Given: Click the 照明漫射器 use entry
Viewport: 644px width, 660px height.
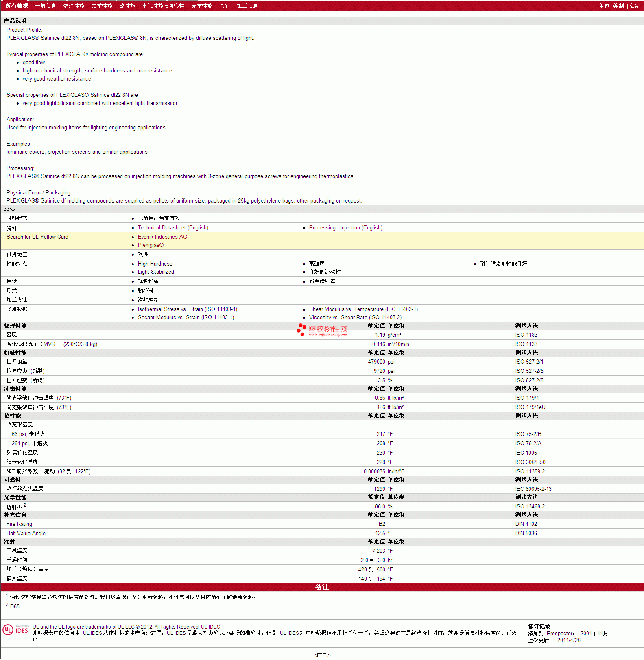Looking at the screenshot, I should click(322, 281).
